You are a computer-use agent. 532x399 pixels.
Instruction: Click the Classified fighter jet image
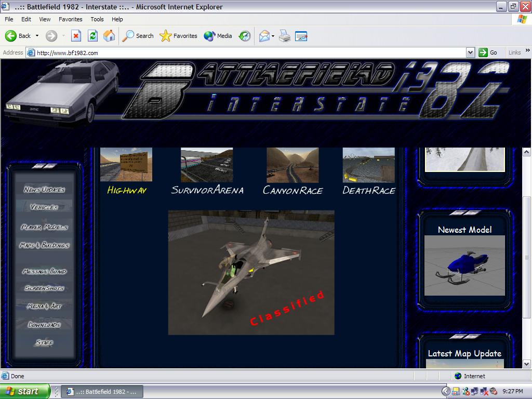pyautogui.click(x=251, y=272)
